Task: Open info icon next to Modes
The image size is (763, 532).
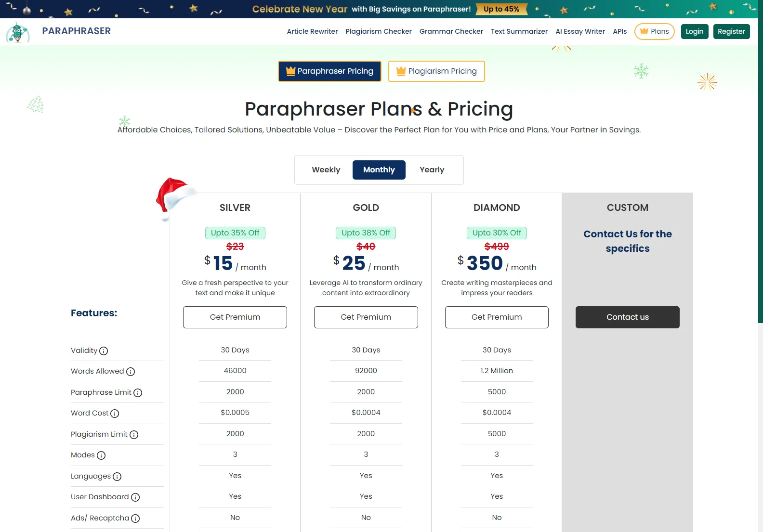Action: tap(101, 455)
